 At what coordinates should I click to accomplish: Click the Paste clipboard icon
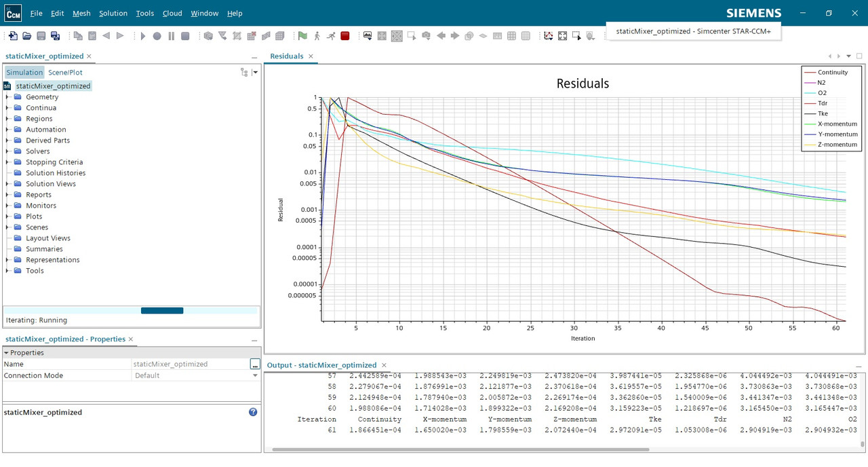pos(92,36)
